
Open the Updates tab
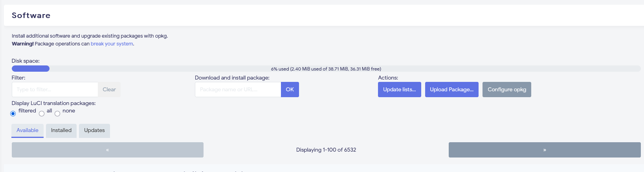coord(94,130)
